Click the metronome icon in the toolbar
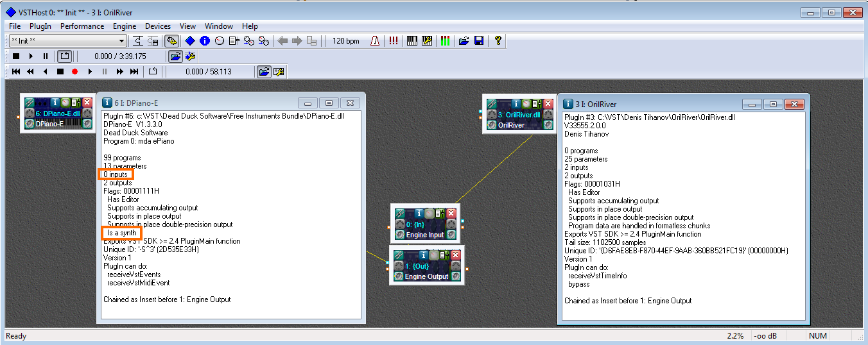868x345 pixels. [x=375, y=41]
